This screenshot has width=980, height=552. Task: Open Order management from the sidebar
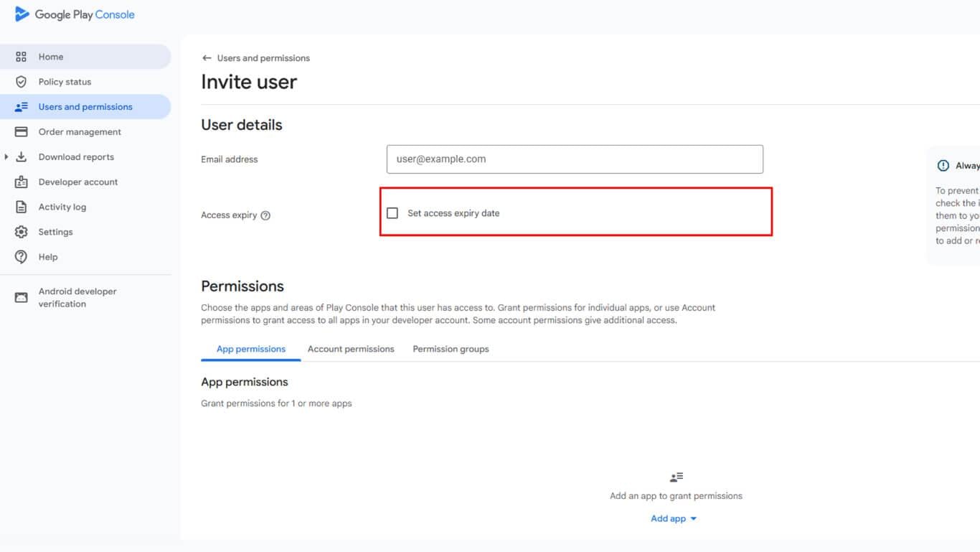[x=79, y=131]
